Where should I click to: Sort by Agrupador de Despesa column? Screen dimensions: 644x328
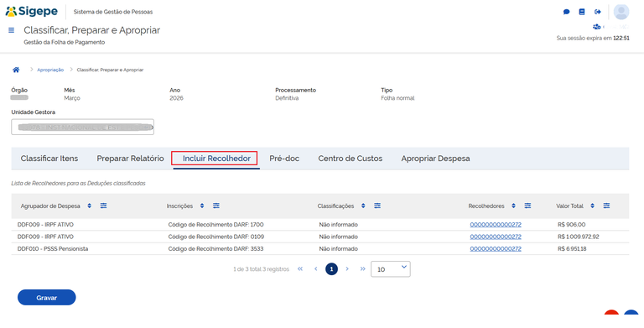tap(90, 206)
